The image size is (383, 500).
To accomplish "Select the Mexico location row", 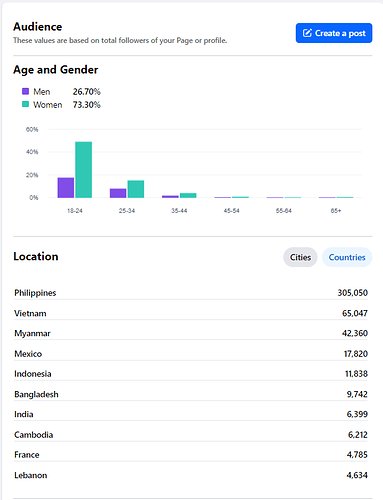I will click(191, 354).
